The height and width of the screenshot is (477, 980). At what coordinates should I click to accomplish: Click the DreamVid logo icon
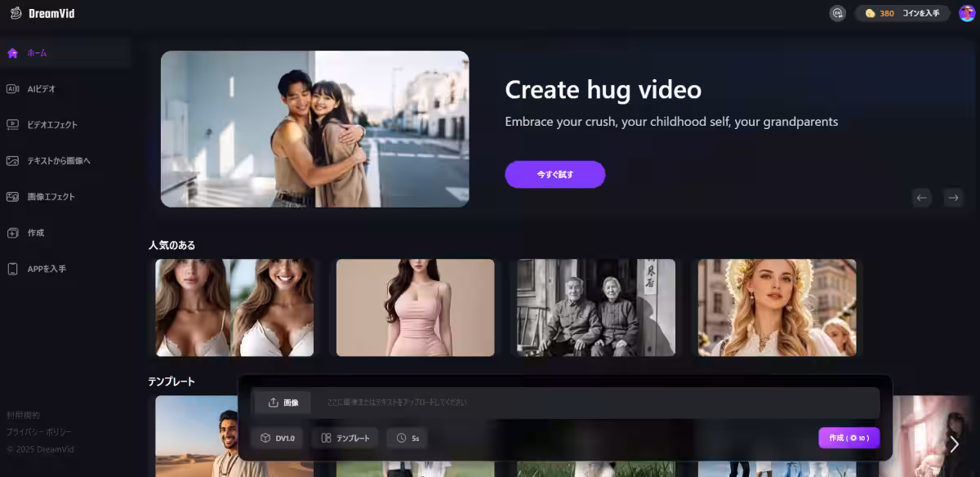tap(16, 13)
